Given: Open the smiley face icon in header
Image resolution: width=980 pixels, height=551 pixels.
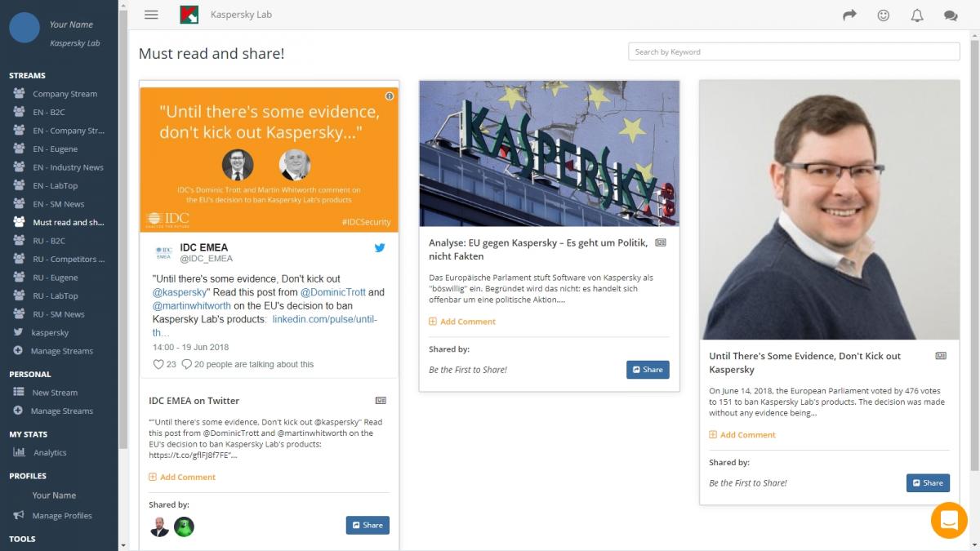Looking at the screenshot, I should [x=883, y=15].
